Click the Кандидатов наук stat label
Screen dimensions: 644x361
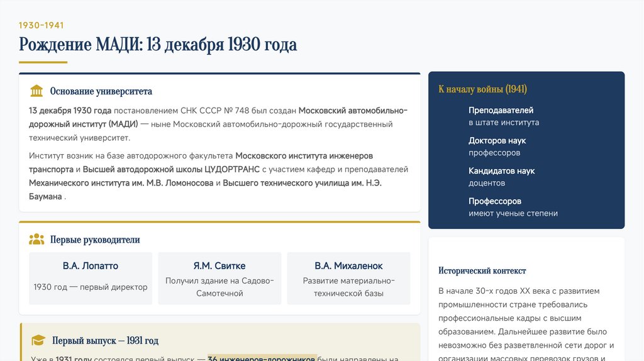click(x=501, y=171)
